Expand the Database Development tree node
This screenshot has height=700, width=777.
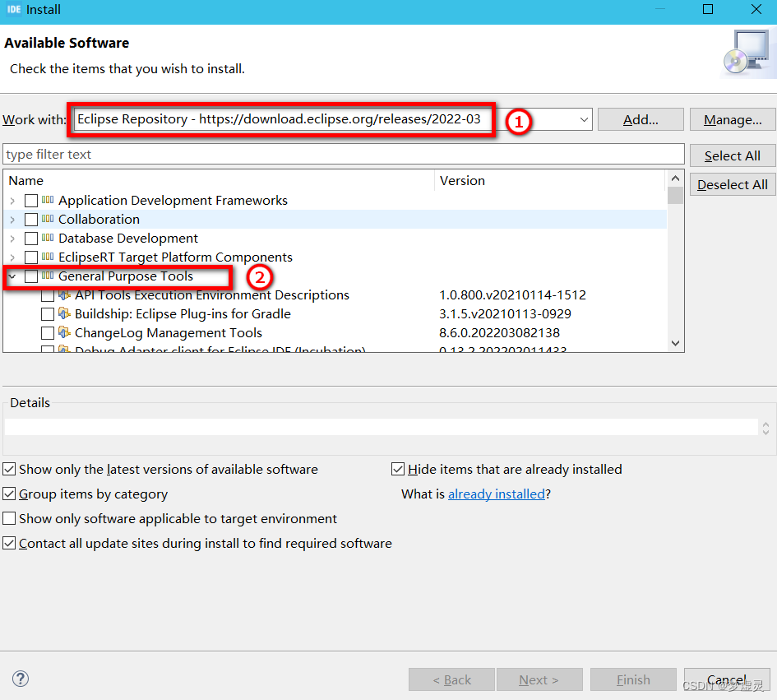[12, 239]
